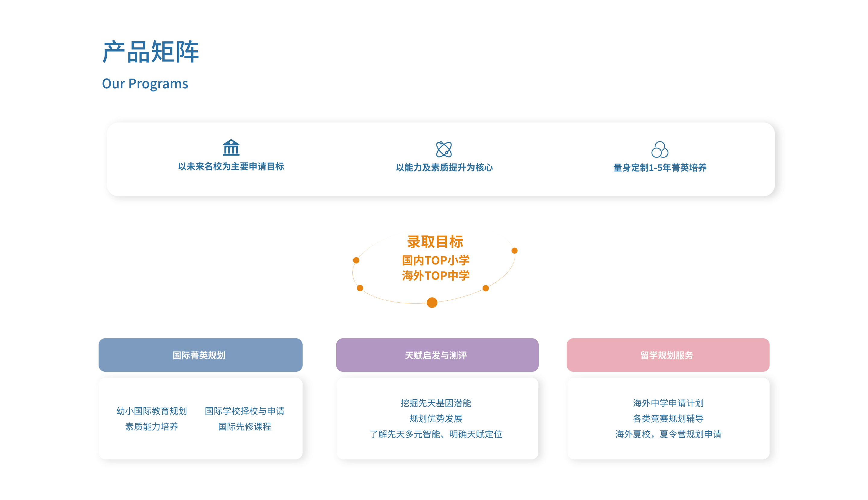Select the pink 留学规划服务 button

click(668, 355)
